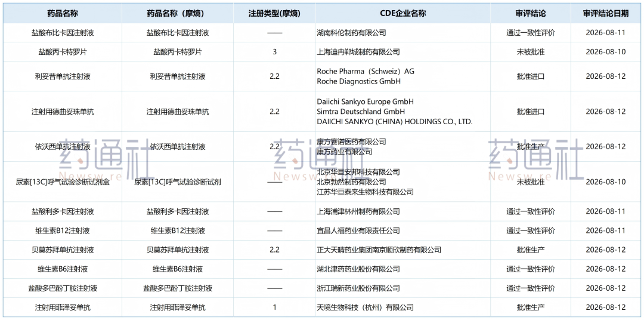Click 盐酸多巴酚丁胺注射液 in the 药品名称（摩熵） column
The image size is (644, 320).
[178, 288]
